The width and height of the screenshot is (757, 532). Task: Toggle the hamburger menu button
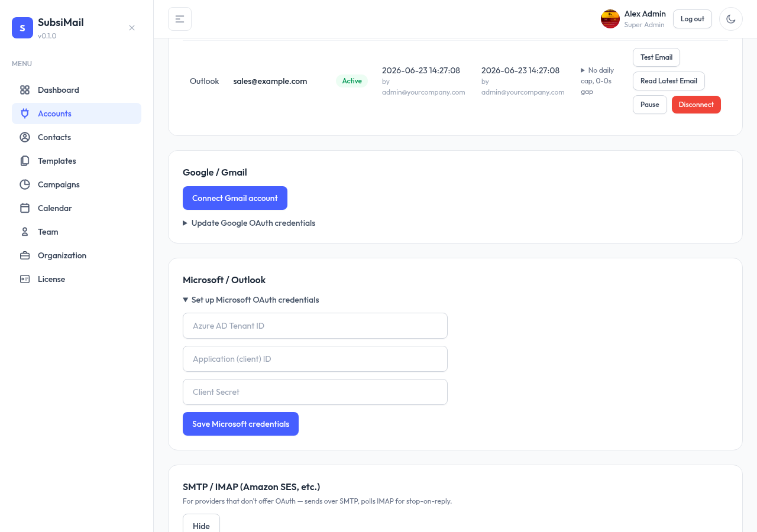click(x=180, y=19)
